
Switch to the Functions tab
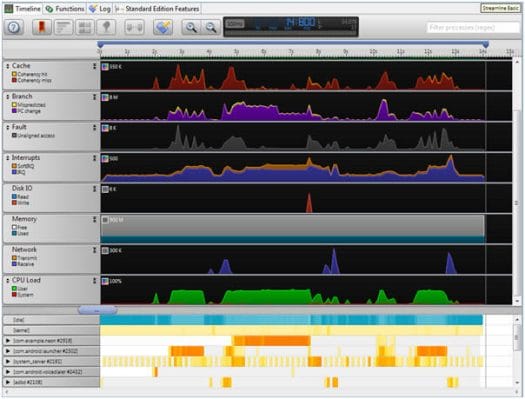pyautogui.click(x=65, y=9)
